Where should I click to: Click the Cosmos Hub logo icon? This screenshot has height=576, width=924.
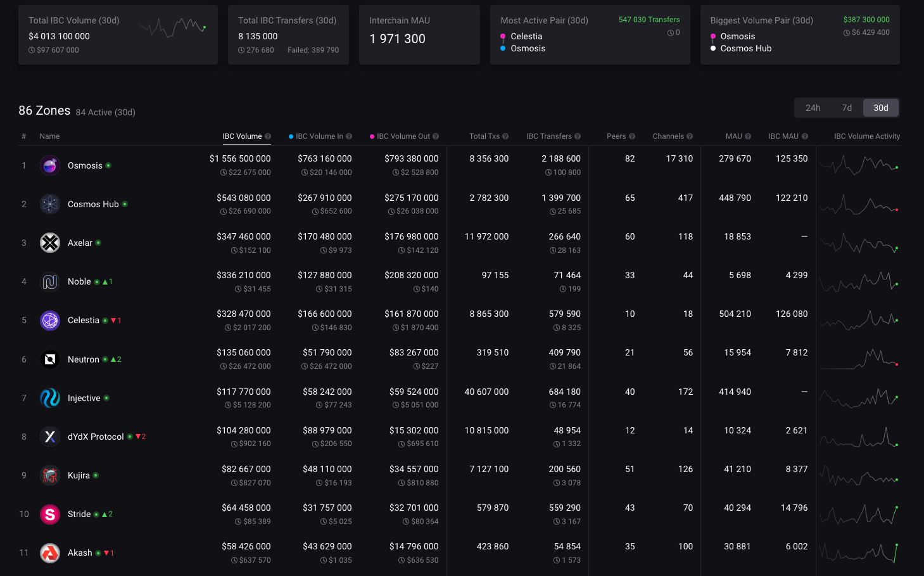50,204
